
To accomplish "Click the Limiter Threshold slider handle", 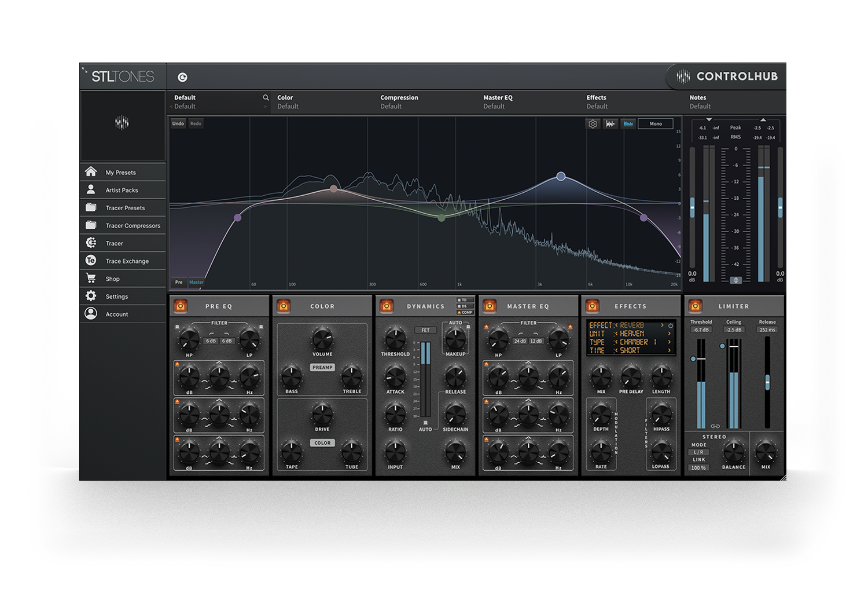I will 693,359.
